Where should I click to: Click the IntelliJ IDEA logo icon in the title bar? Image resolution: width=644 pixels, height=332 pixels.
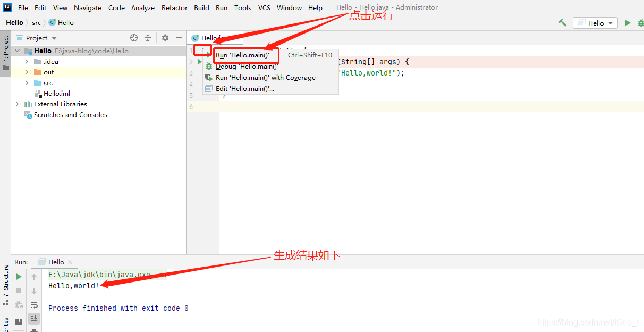(x=7, y=7)
